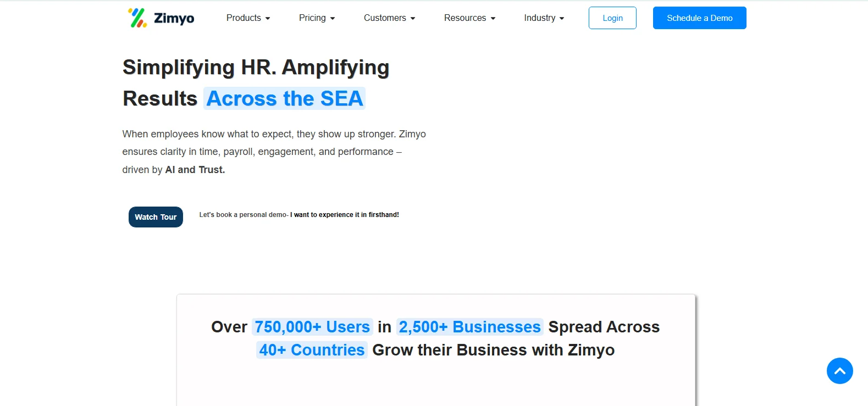Click the caret arrow beside Pricing

(333, 19)
